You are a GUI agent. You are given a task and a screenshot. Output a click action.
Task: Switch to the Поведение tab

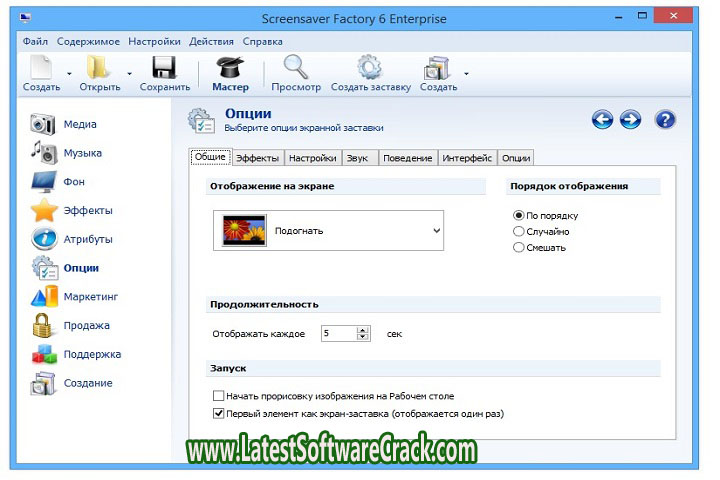(407, 158)
